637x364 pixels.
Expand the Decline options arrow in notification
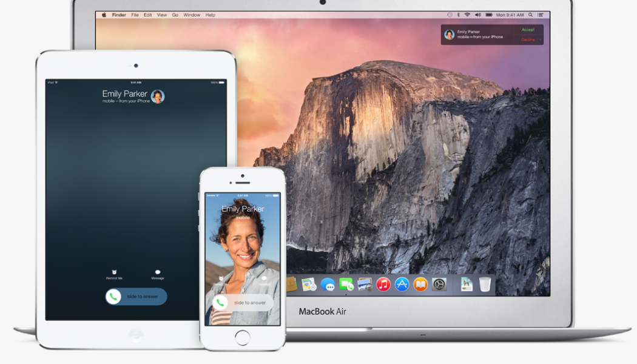coord(539,39)
